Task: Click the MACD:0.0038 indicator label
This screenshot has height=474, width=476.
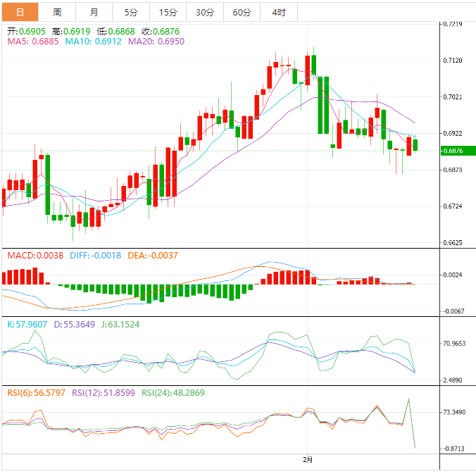Action: [35, 256]
